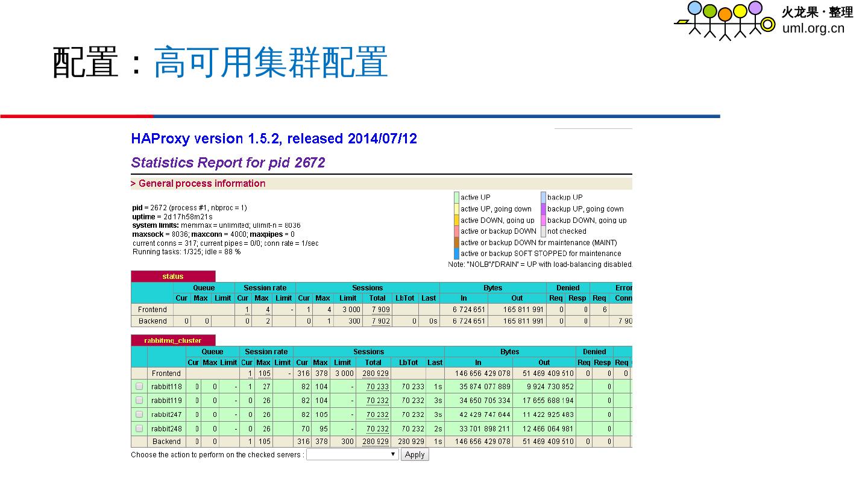Click the Queue header in rabbitmq_cluster table
The height and width of the screenshot is (488, 868).
(x=212, y=352)
